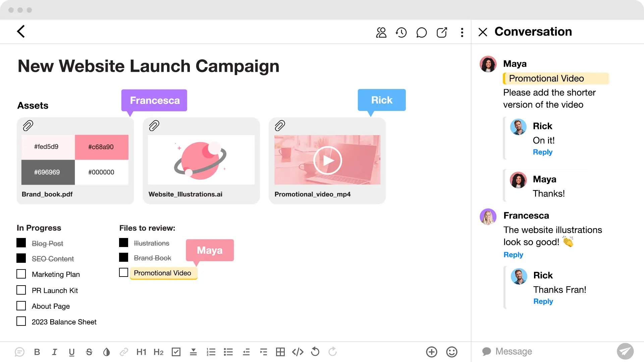Play the Promotional video thumbnail
Viewport: 644px width, 362px height.
click(327, 161)
